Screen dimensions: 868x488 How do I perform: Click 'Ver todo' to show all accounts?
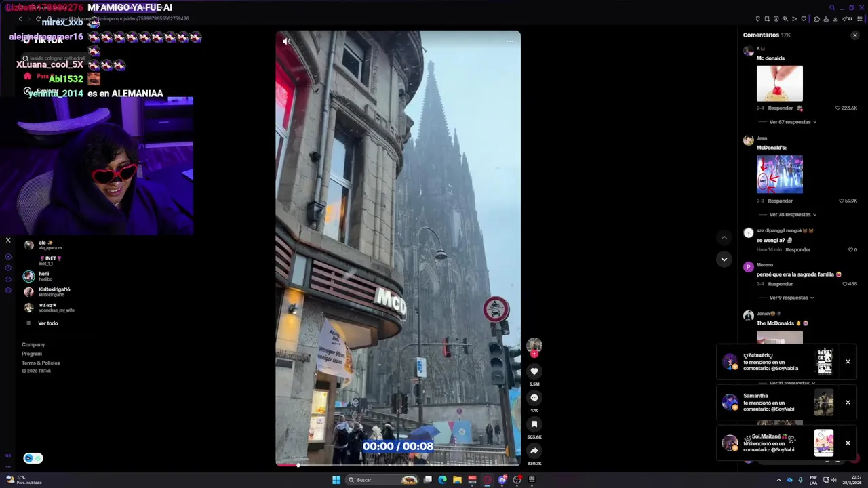pos(47,323)
